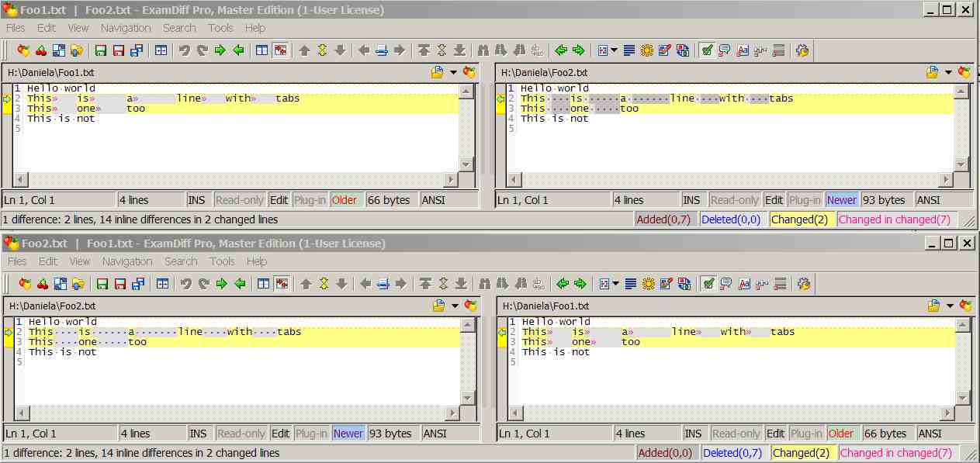980x463 pixels.
Task: Click the binoculars Find icon in top window
Action: [483, 50]
